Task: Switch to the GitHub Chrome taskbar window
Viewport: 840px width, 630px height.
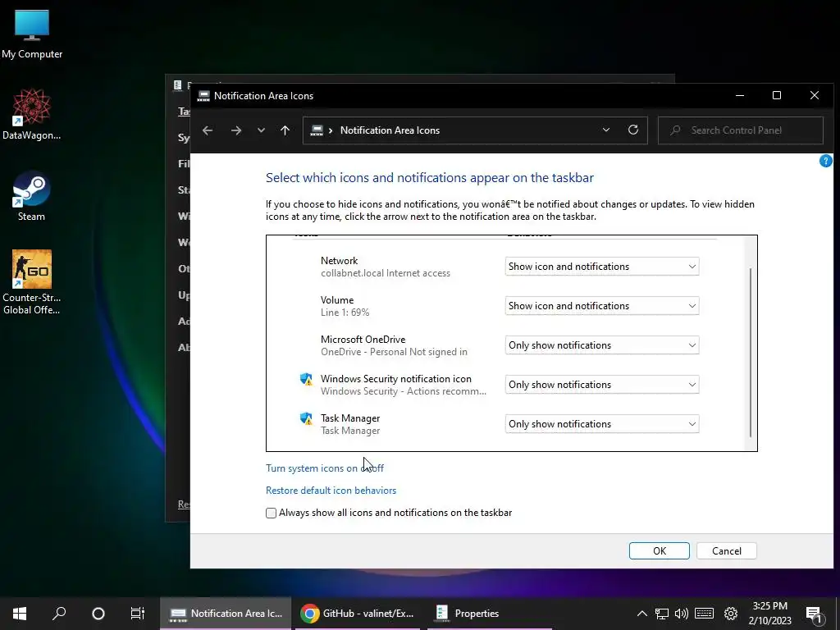Action: coord(359,614)
